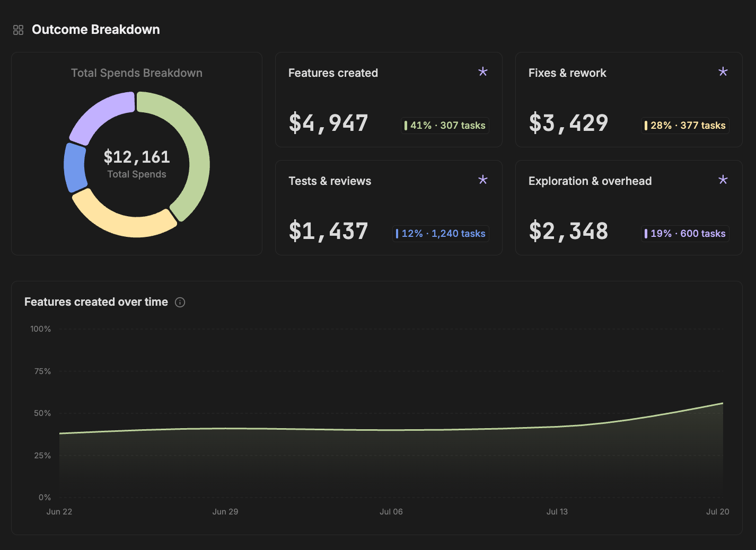Image resolution: width=756 pixels, height=550 pixels.
Task: Click the 100% y-axis label
Action: [x=41, y=329]
